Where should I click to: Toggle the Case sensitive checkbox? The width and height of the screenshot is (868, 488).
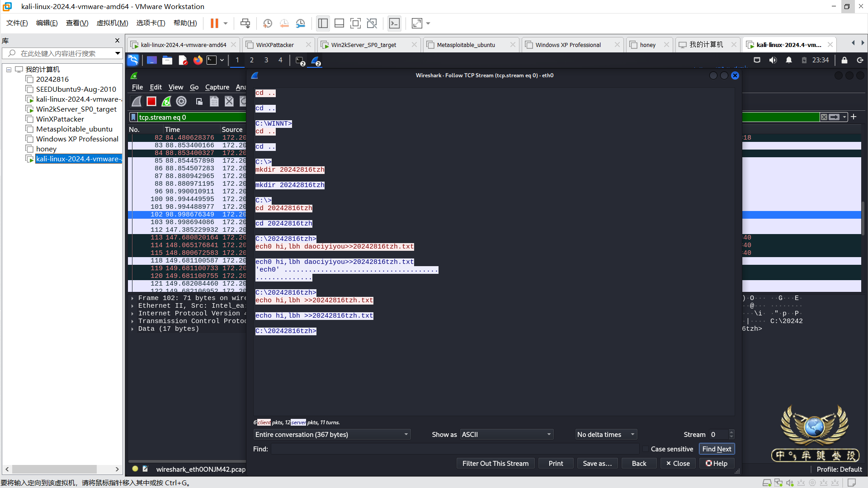pos(645,449)
